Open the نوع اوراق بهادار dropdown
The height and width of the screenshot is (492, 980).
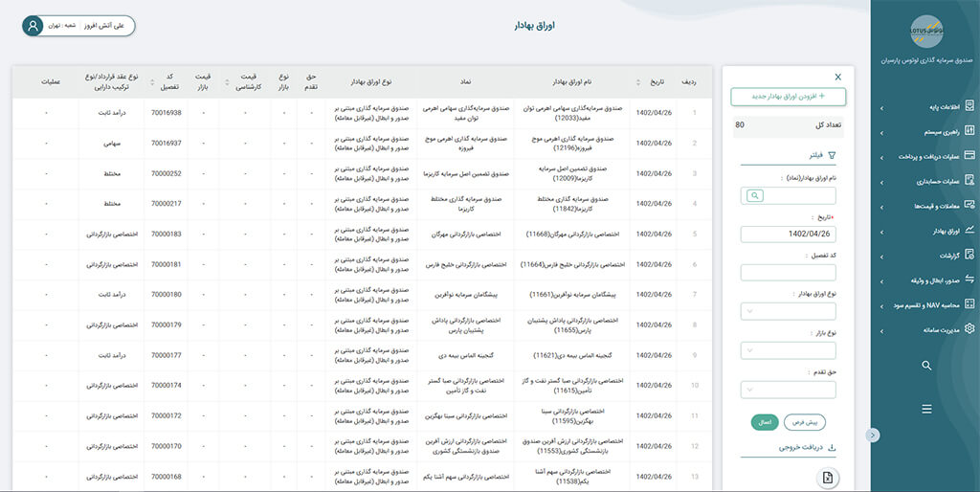[788, 311]
